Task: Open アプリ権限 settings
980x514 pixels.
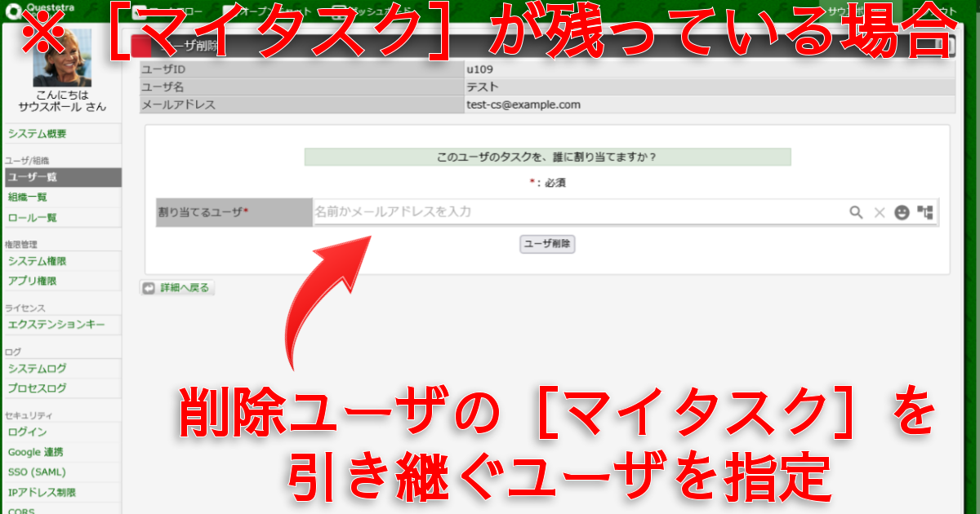Action: (33, 281)
